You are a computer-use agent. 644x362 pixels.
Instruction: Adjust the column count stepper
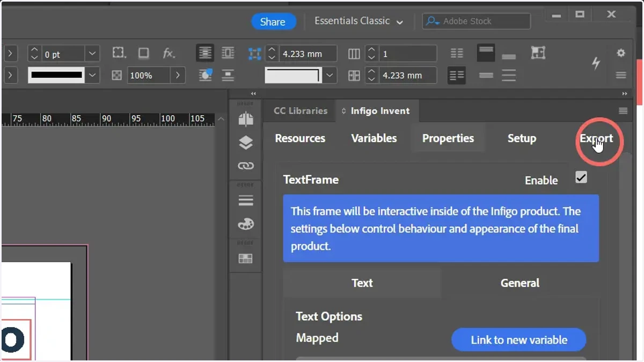[x=371, y=53]
